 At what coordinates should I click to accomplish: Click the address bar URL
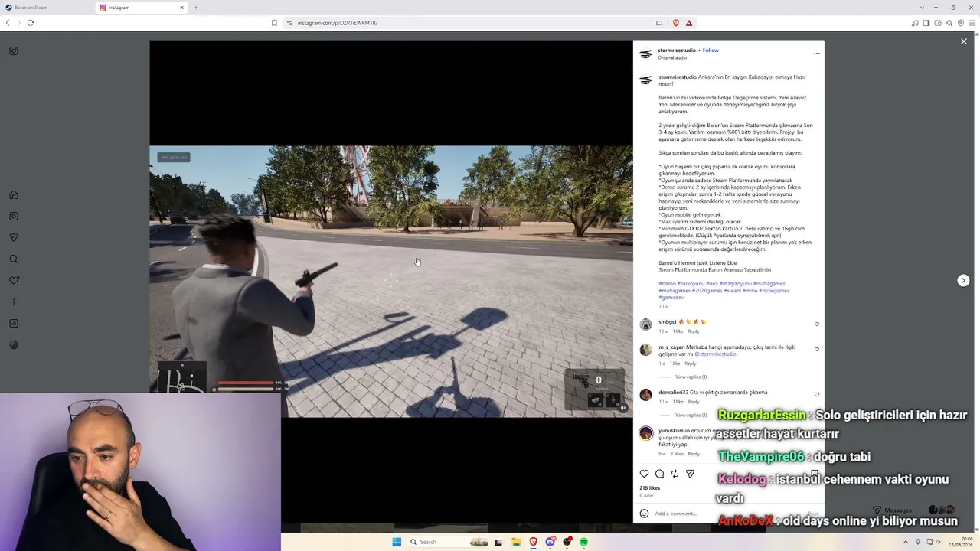click(338, 23)
